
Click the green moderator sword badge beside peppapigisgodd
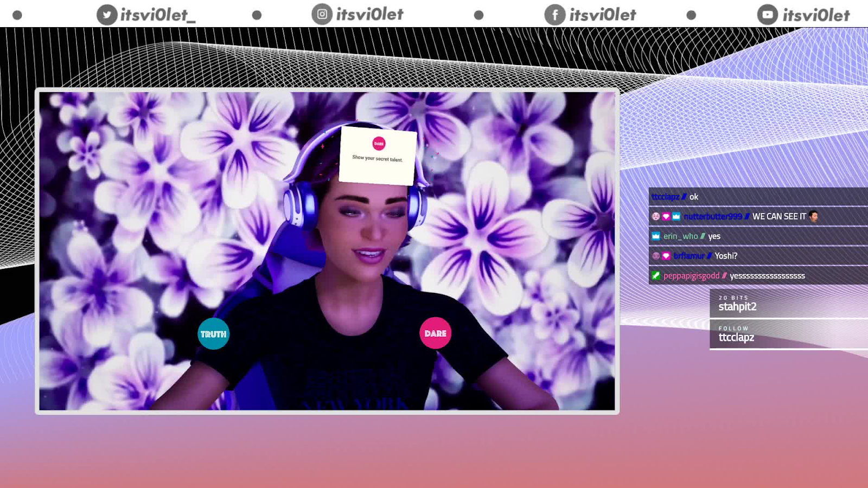click(656, 275)
